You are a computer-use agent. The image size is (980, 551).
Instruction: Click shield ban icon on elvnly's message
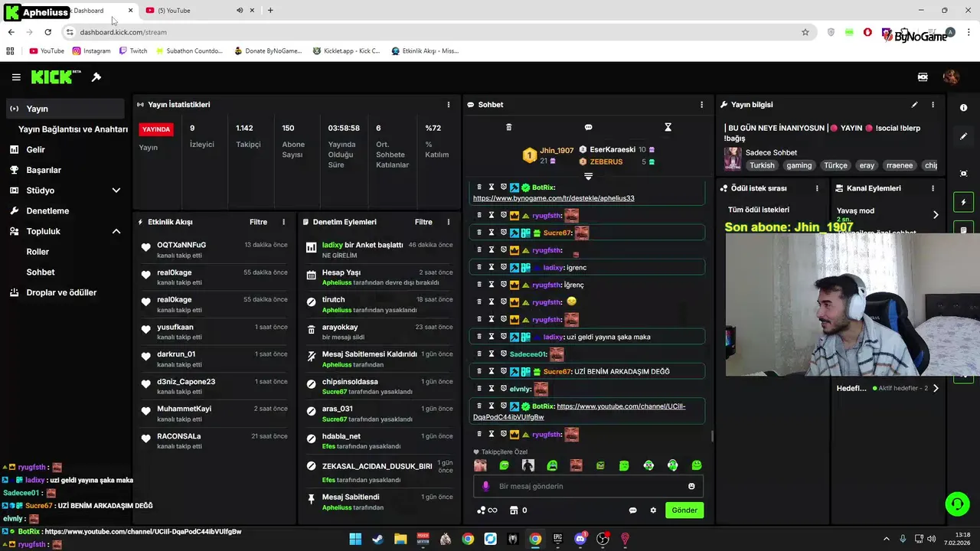(504, 389)
